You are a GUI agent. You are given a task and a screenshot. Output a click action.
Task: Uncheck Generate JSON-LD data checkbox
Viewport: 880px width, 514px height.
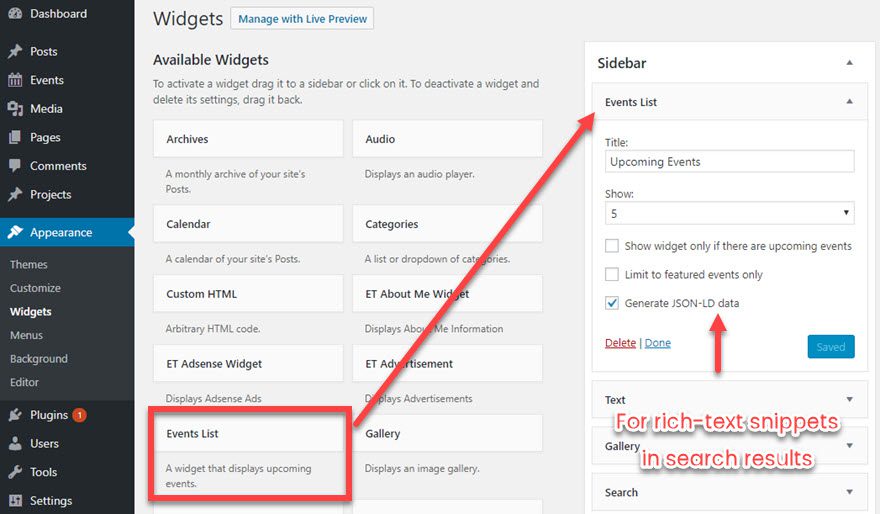coord(612,303)
